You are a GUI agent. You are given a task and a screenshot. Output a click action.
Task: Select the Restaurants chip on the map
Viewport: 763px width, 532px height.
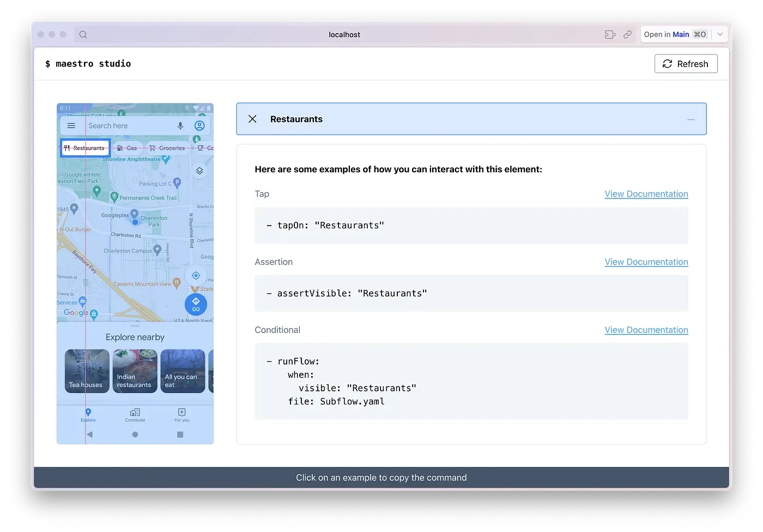click(85, 148)
